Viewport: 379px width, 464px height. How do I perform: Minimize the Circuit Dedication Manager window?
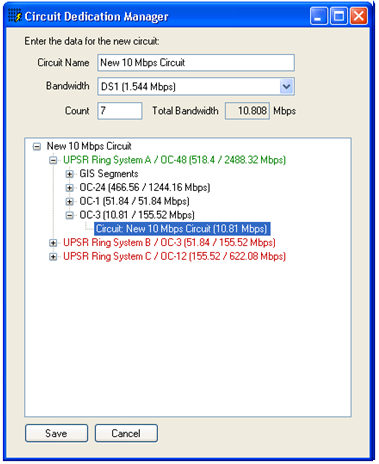(x=319, y=16)
